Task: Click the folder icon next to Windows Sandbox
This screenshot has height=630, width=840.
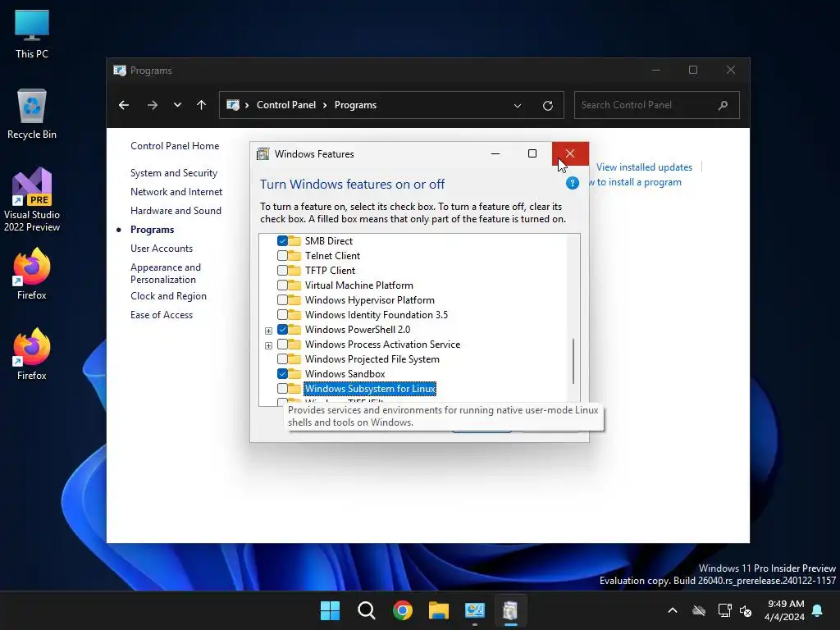Action: coord(294,373)
